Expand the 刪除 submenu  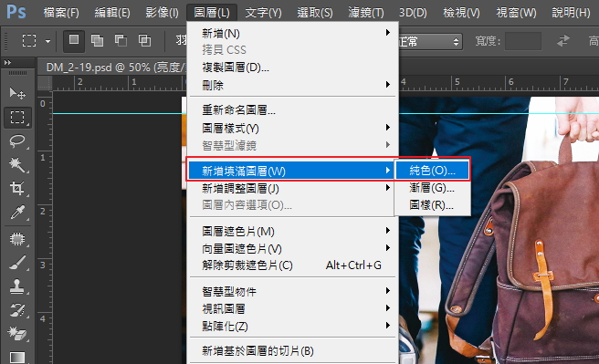click(292, 85)
